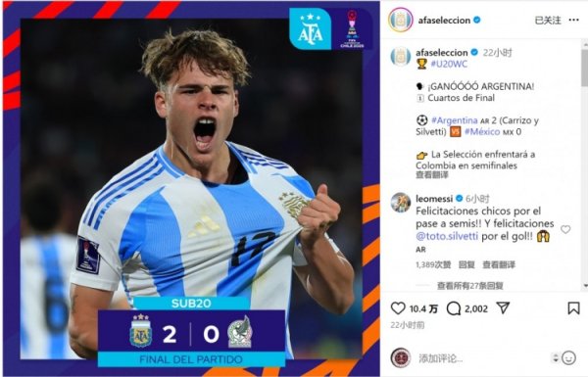Open the #U20WC hashtag
Image resolution: width=588 pixels, height=377 pixels.
tap(449, 64)
